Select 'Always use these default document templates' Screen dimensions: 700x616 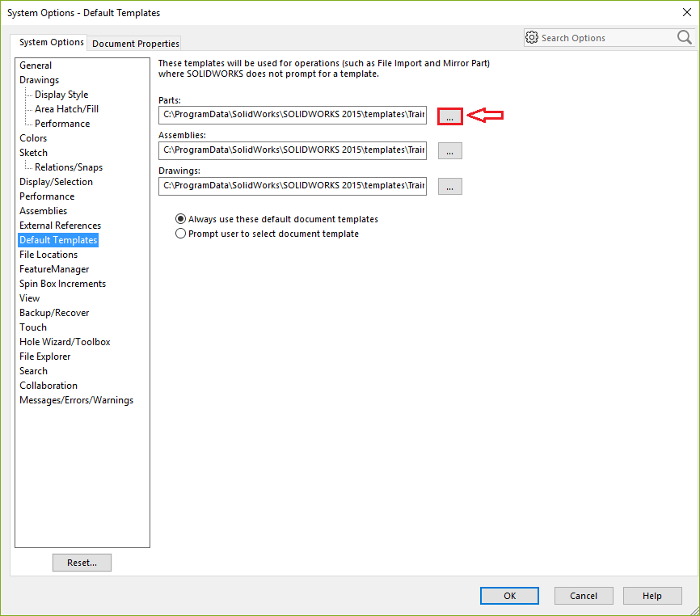(x=180, y=219)
